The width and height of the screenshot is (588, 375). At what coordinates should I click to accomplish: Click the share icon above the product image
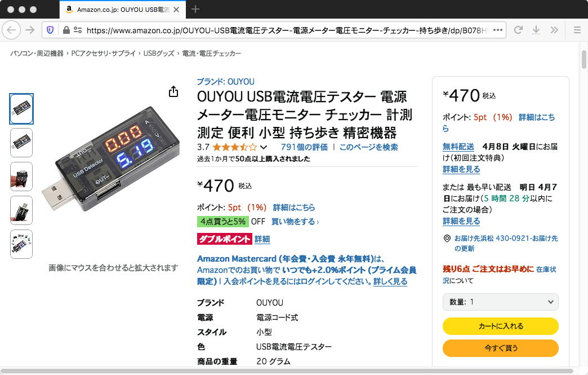pos(173,91)
